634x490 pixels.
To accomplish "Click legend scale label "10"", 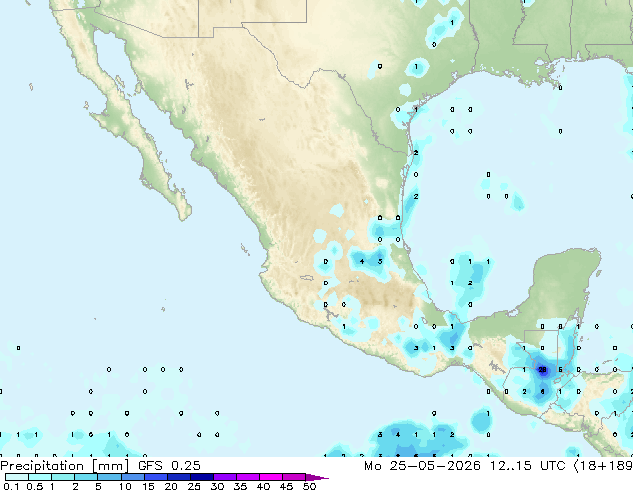I will [125, 486].
